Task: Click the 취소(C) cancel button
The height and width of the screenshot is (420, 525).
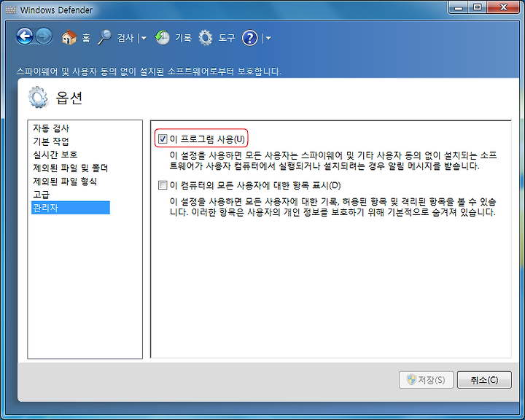Action: pyautogui.click(x=484, y=380)
